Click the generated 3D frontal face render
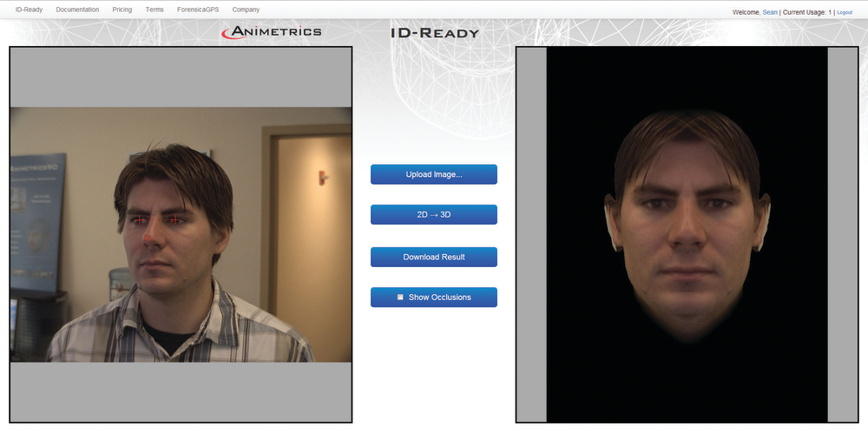The width and height of the screenshot is (868, 431). 687,235
